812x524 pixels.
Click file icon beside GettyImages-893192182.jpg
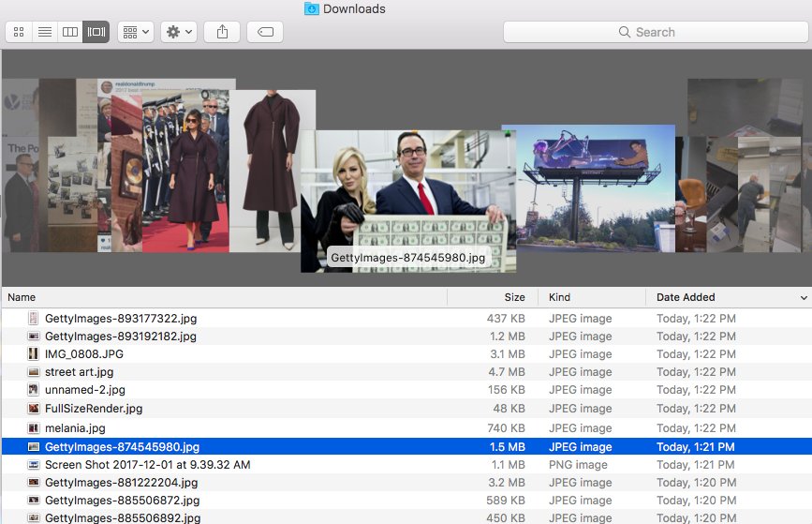coord(34,337)
